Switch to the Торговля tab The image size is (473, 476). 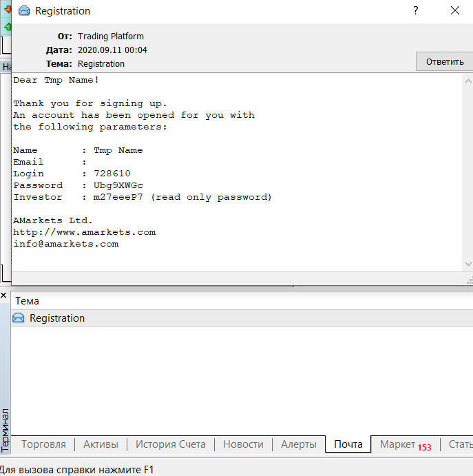(x=43, y=444)
